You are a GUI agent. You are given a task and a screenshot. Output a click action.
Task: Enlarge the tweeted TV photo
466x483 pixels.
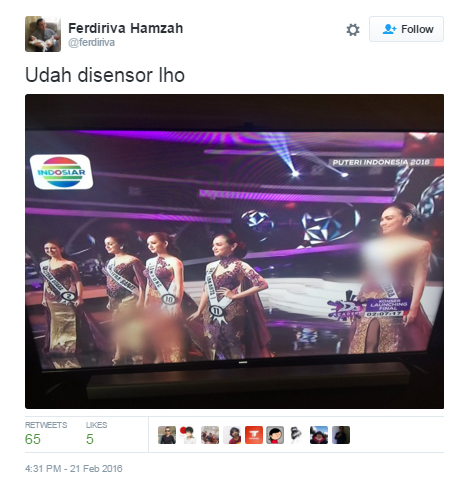pos(234,251)
